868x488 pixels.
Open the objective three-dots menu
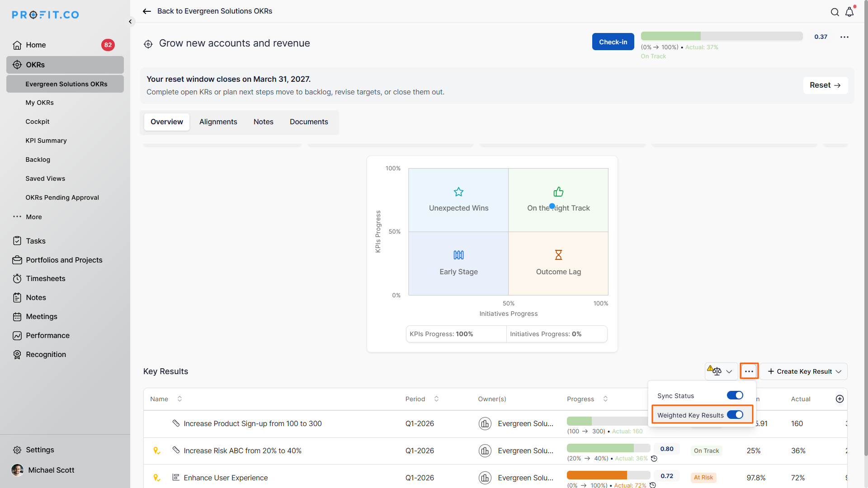point(844,37)
